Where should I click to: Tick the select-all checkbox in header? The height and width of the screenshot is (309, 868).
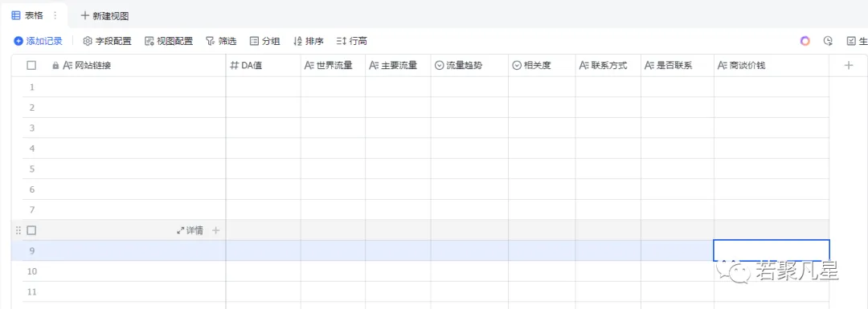31,65
